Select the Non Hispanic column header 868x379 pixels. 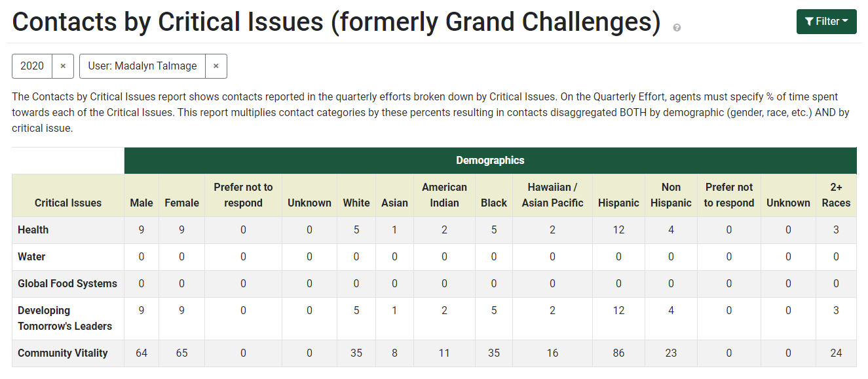(x=671, y=195)
